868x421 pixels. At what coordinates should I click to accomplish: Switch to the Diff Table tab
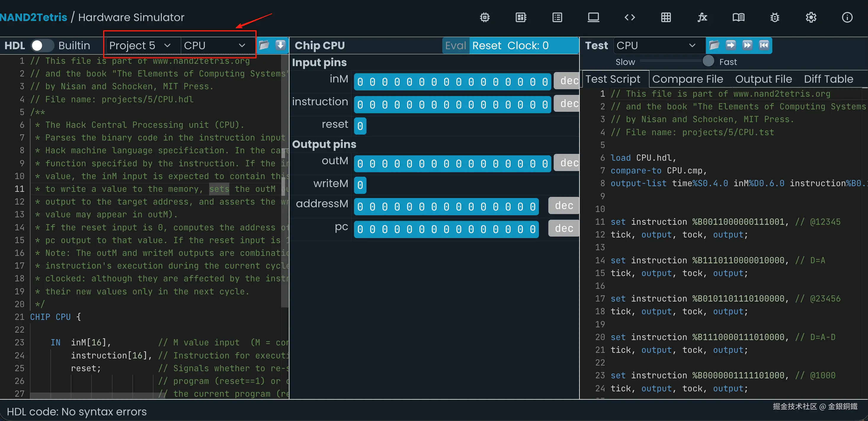point(828,79)
